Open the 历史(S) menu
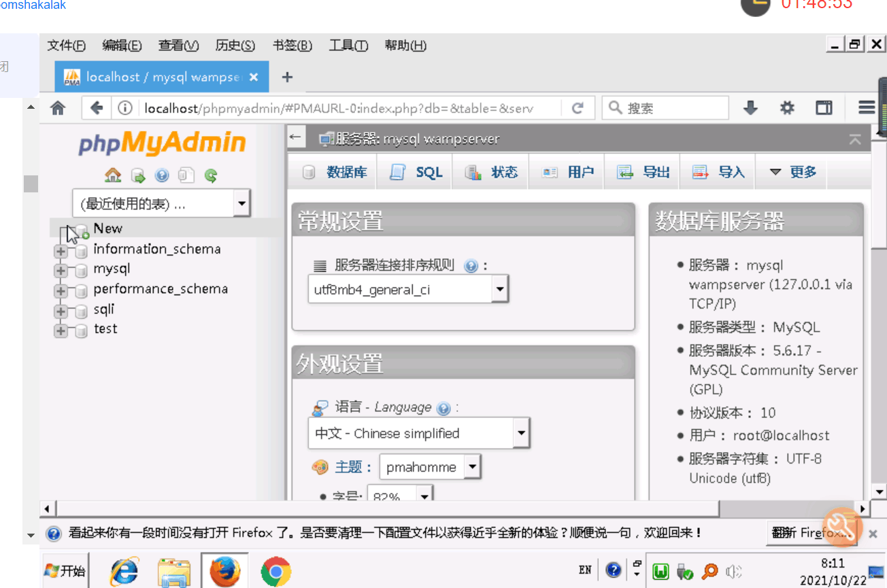Viewport: 887px width, 588px height. 235,46
